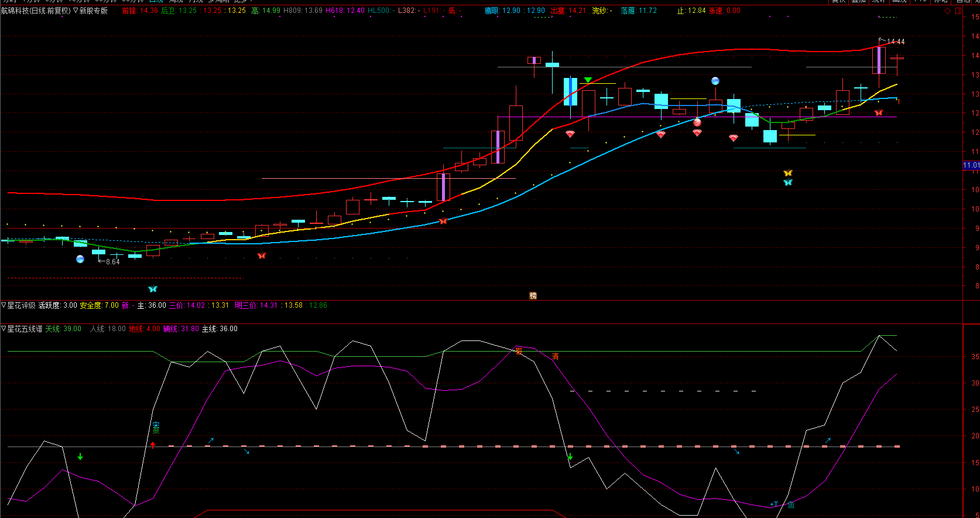Click the first red diamond after the peak
980x518 pixels.
570,134
